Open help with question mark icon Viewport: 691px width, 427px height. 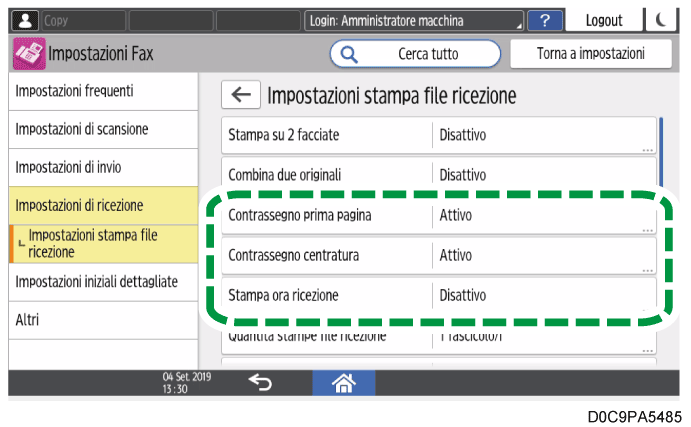point(545,20)
